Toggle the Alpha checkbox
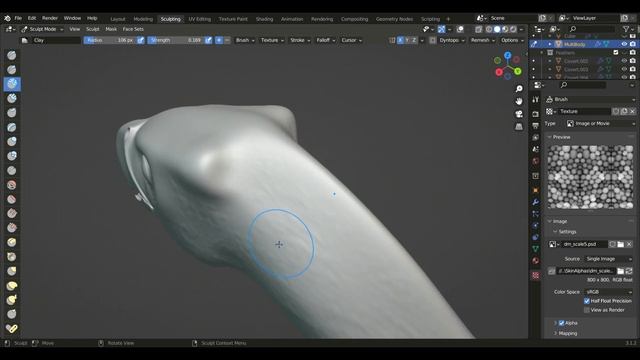Screen dimensions: 640x360 [562, 323]
